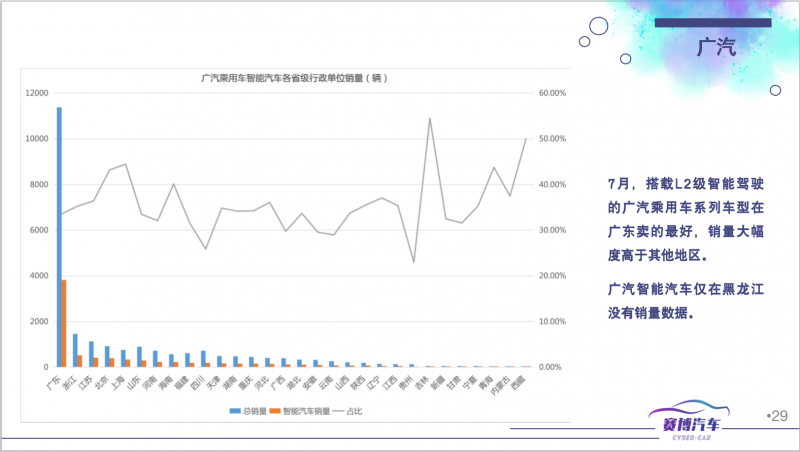Click the 湖北 axis label

click(x=293, y=383)
